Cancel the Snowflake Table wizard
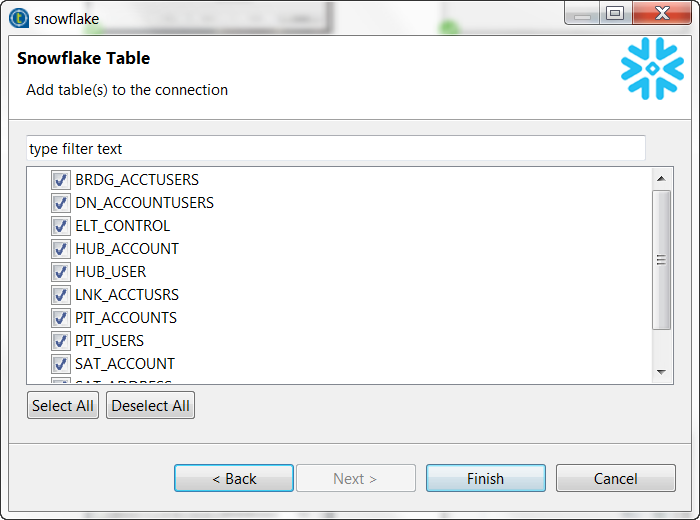 (615, 479)
